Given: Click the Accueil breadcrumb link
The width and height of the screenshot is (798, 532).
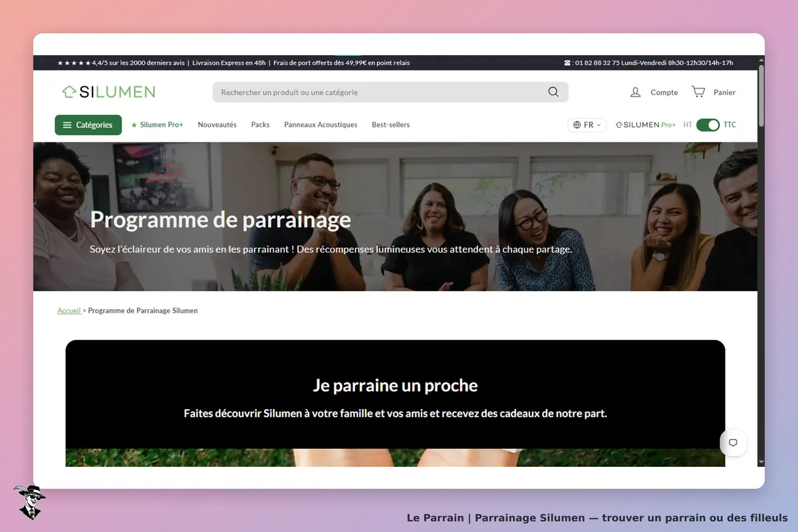Looking at the screenshot, I should [69, 311].
